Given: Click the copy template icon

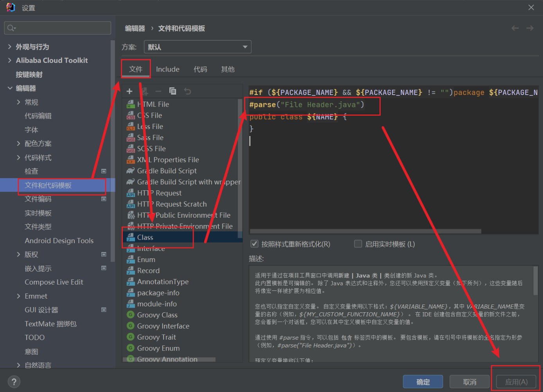Looking at the screenshot, I should coord(173,91).
